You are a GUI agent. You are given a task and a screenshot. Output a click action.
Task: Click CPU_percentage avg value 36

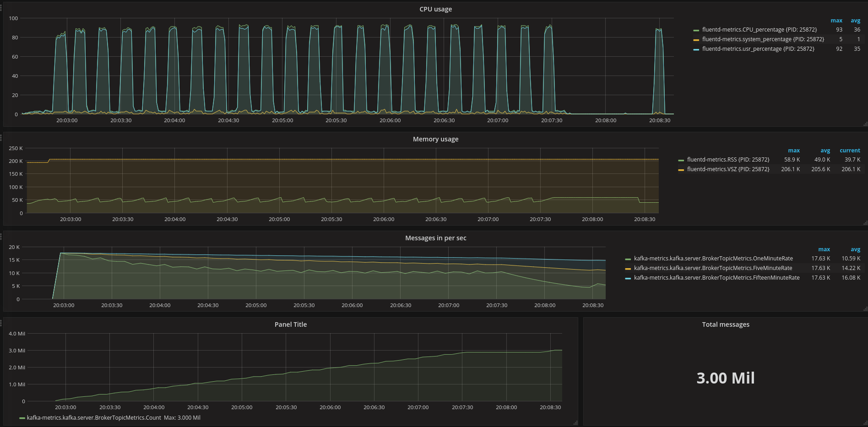(x=857, y=30)
